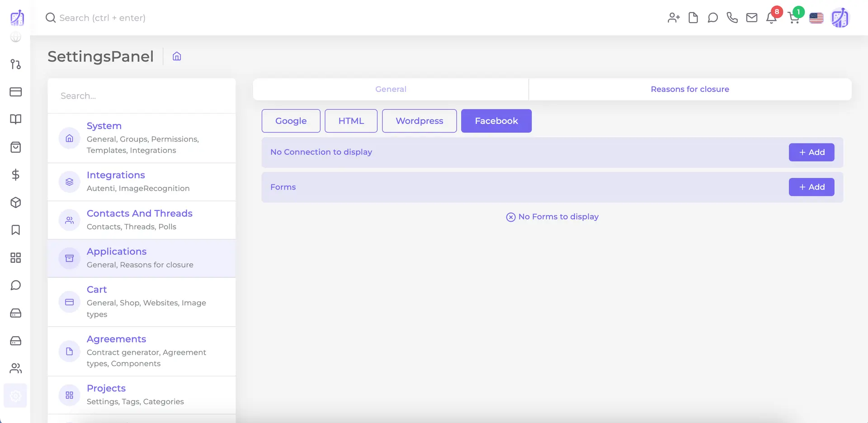This screenshot has width=868, height=423.
Task: Open the mail envelope icon in topbar
Action: (x=752, y=18)
